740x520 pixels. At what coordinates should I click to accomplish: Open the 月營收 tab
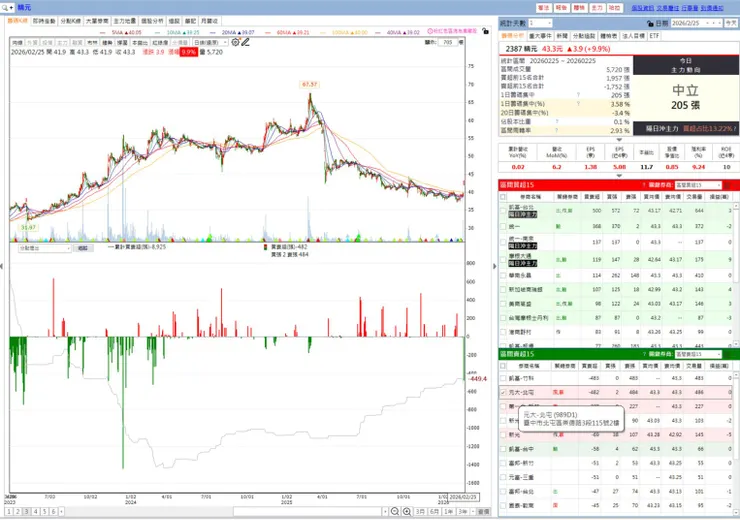point(210,21)
